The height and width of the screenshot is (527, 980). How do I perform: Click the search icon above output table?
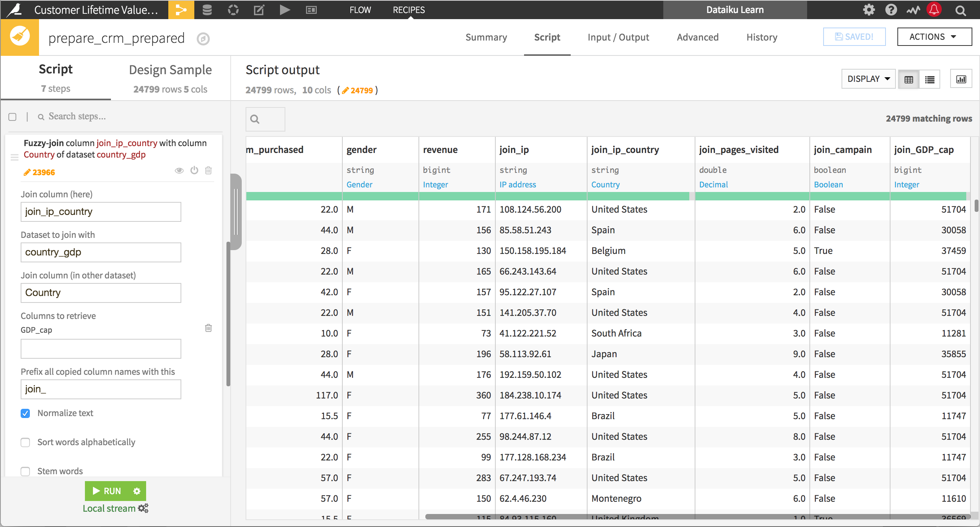coord(255,119)
